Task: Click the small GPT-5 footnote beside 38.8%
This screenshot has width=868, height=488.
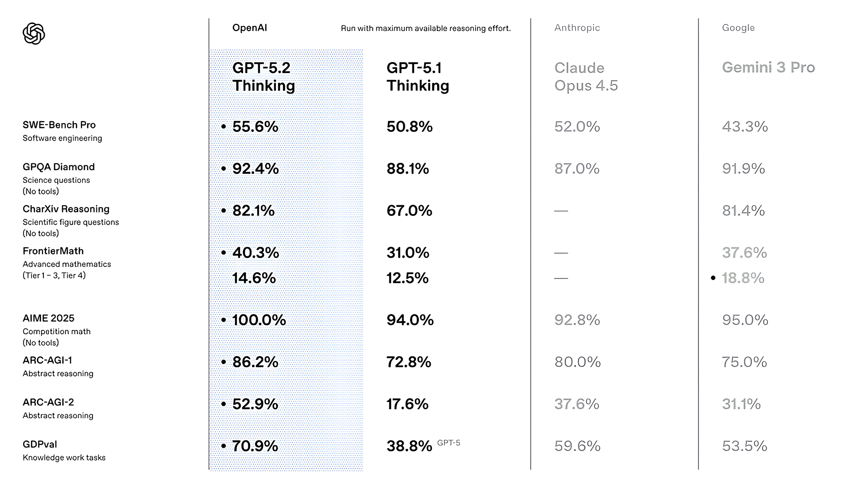Action: (x=448, y=443)
